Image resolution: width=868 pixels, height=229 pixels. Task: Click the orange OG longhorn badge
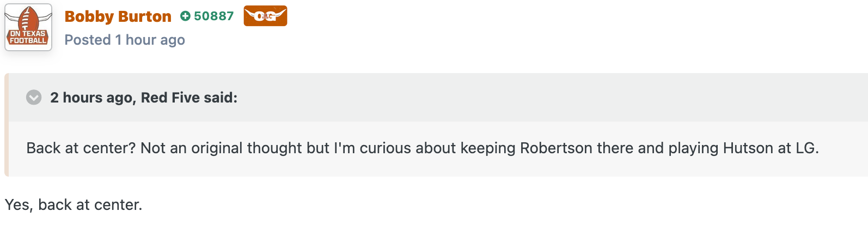coord(265,16)
